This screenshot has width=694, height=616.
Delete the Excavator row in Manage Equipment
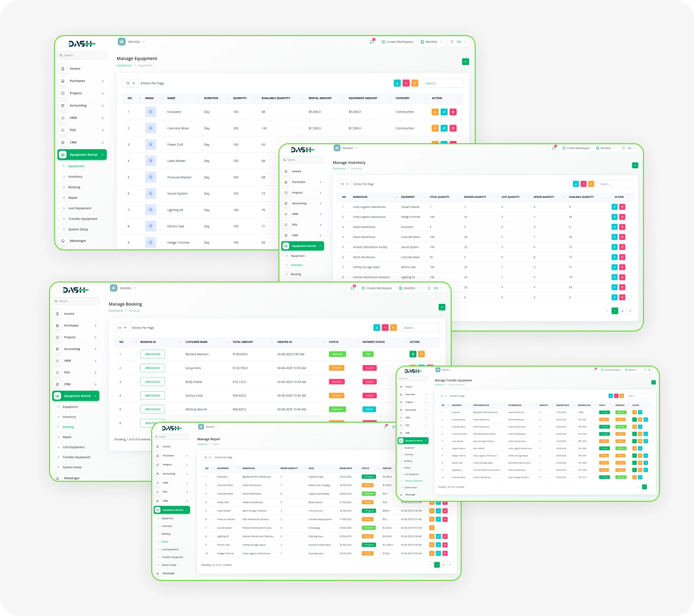453,112
